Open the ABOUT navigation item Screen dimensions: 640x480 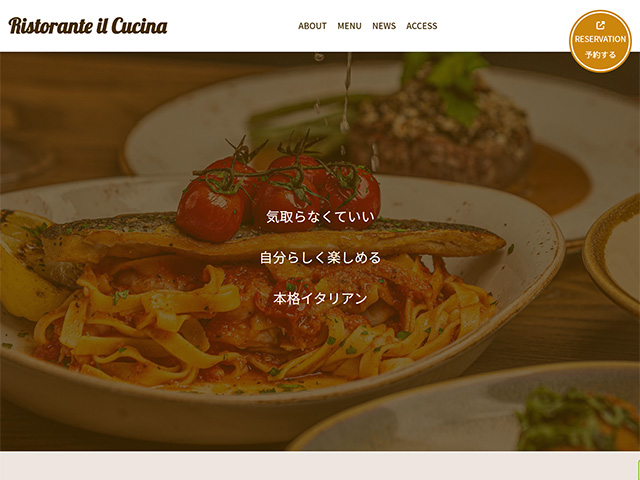[312, 26]
